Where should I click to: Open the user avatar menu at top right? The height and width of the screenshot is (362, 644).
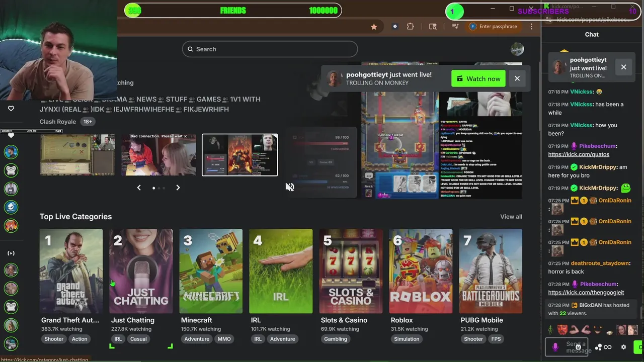(517, 49)
